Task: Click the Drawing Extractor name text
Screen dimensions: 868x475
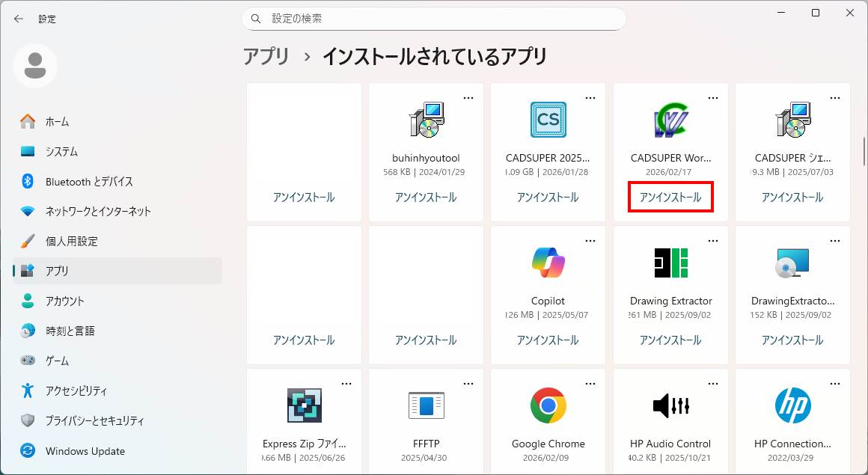Action: [x=671, y=301]
